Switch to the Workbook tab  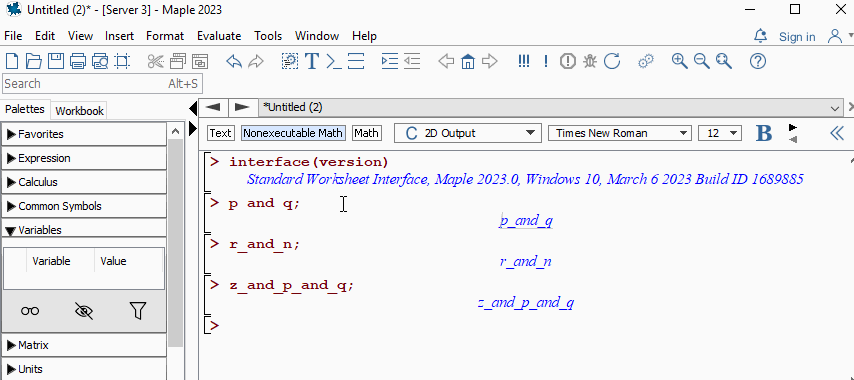pyautogui.click(x=80, y=111)
